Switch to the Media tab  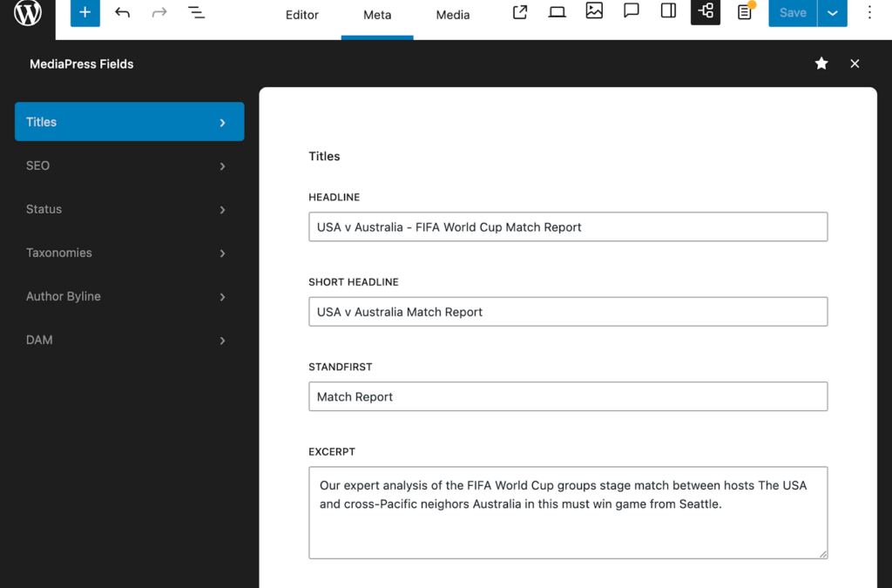click(x=452, y=15)
